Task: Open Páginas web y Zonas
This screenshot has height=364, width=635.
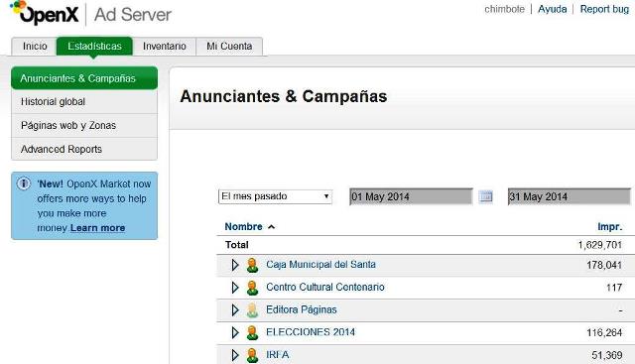Action: 84,126
